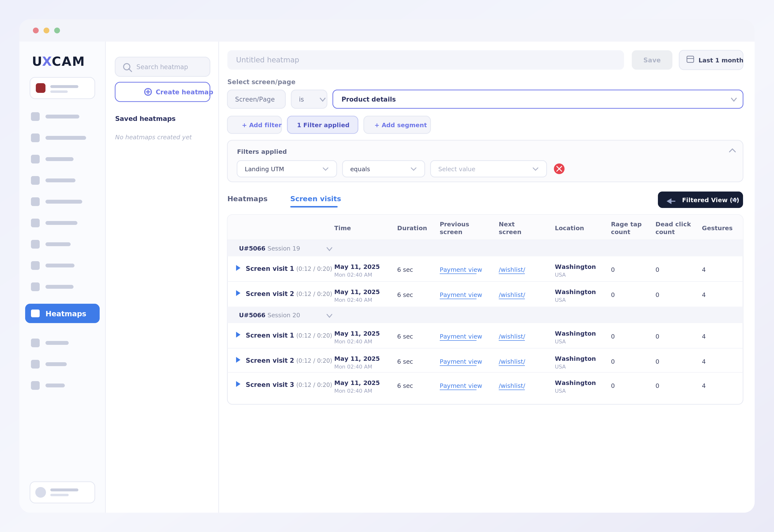The height and width of the screenshot is (532, 774).
Task: Collapse the U#5066 Session 19 group
Action: point(329,249)
